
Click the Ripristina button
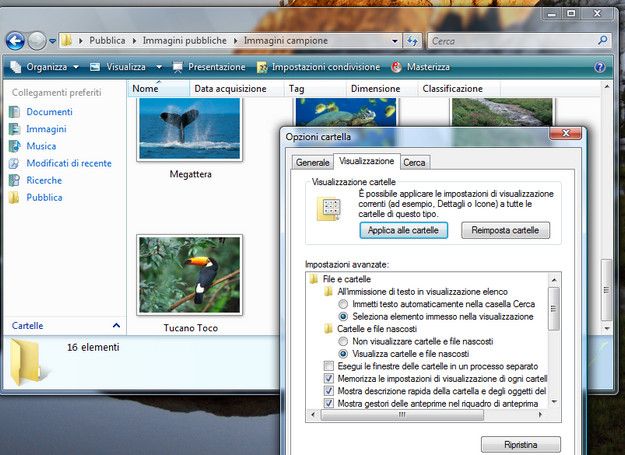(521, 445)
